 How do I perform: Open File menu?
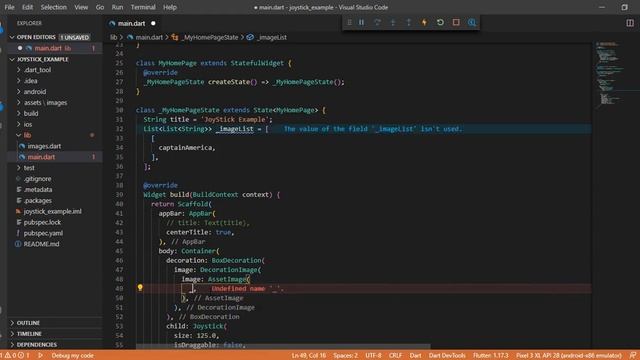click(9, 7)
